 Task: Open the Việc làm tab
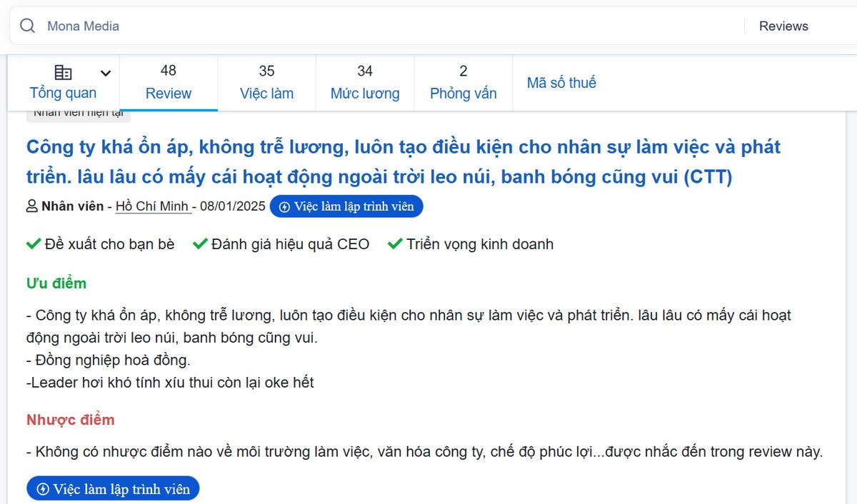266,83
